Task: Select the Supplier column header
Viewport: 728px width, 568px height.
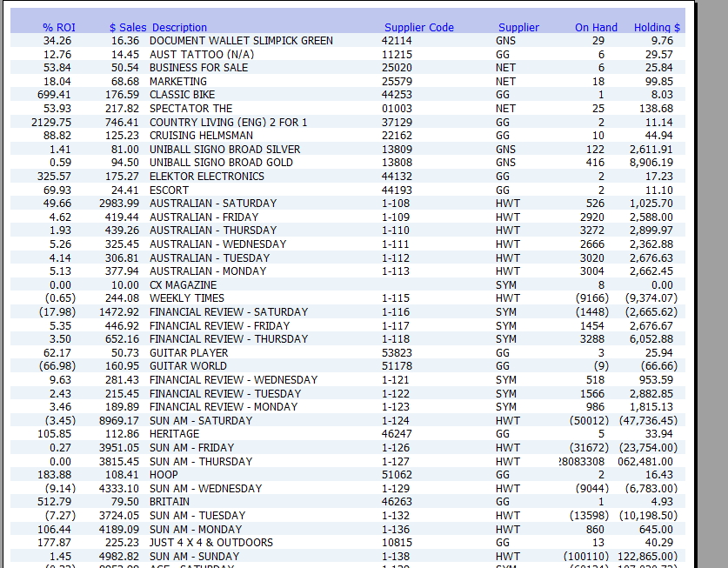Action: point(518,28)
